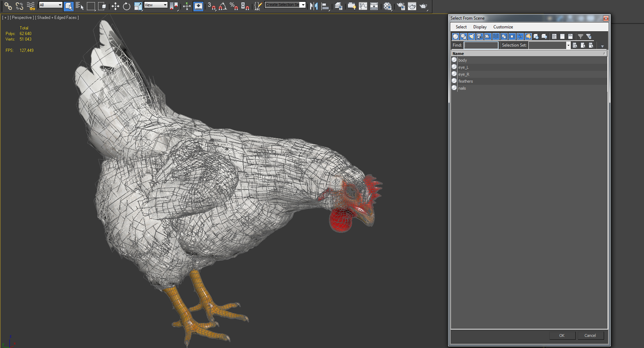This screenshot has height=348, width=644.
Task: Select the Select and Link tool
Action: pyautogui.click(x=8, y=6)
